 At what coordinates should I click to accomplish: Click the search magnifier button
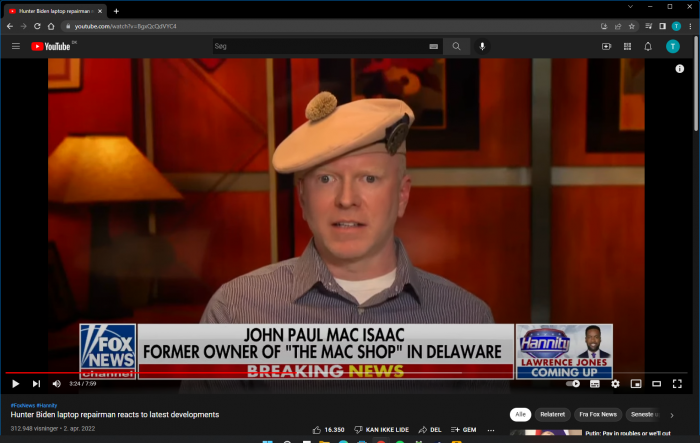[457, 46]
